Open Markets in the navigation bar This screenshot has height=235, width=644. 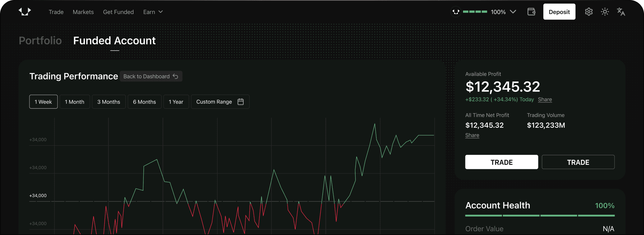[83, 12]
